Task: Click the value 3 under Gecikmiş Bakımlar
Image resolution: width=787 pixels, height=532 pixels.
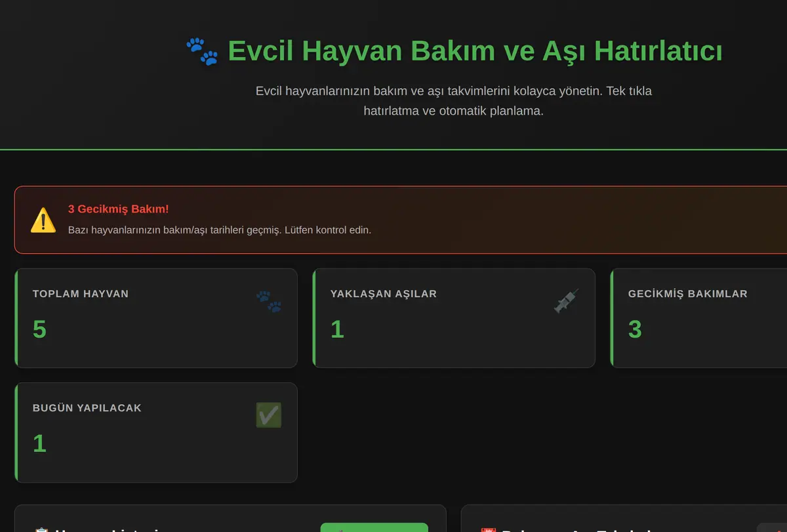Action: click(x=635, y=329)
